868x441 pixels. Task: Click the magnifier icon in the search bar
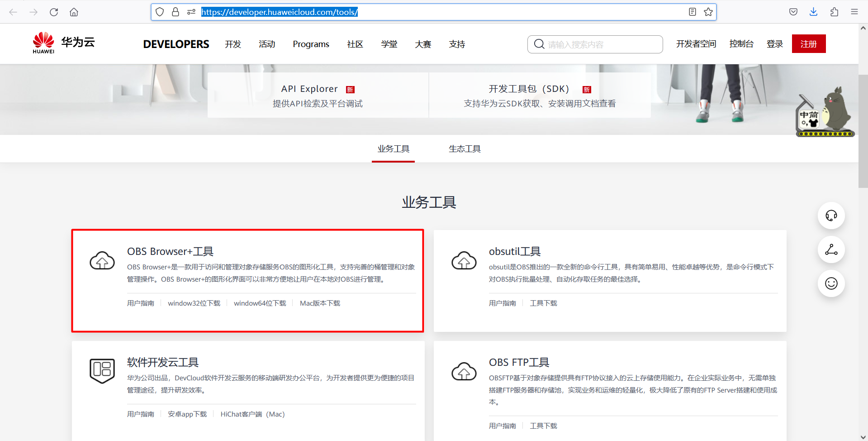pos(539,44)
